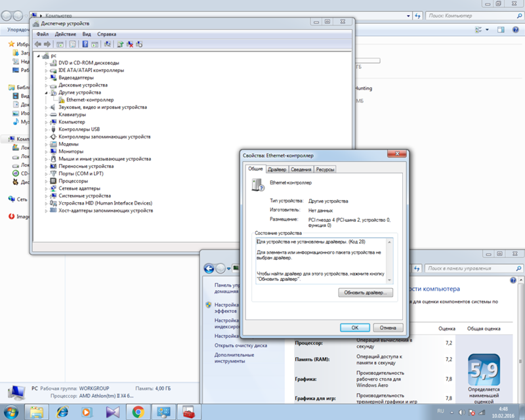Viewport: 525px width, 420px height.
Task: Click the Control Panel taskbar icon
Action: (x=163, y=412)
